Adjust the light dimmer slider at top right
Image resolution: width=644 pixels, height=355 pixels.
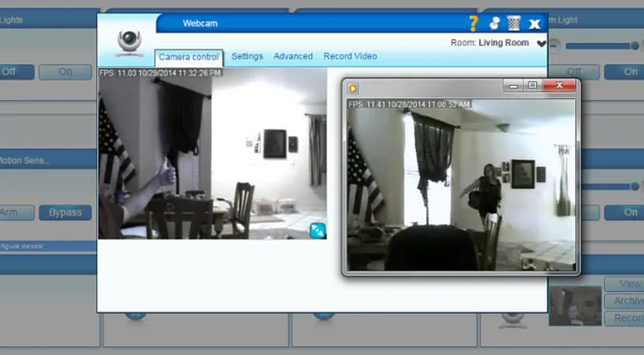(602, 46)
